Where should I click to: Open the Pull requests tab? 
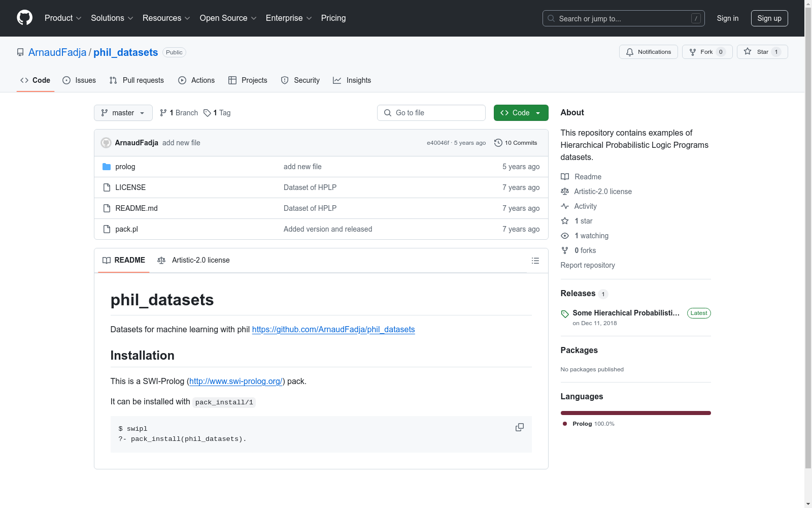pyautogui.click(x=137, y=80)
